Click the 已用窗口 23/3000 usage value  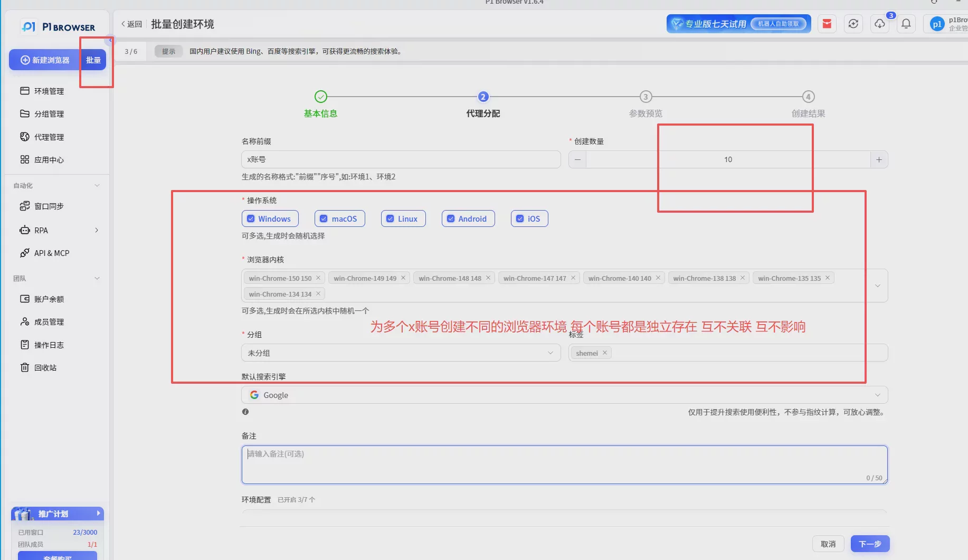pyautogui.click(x=85, y=532)
